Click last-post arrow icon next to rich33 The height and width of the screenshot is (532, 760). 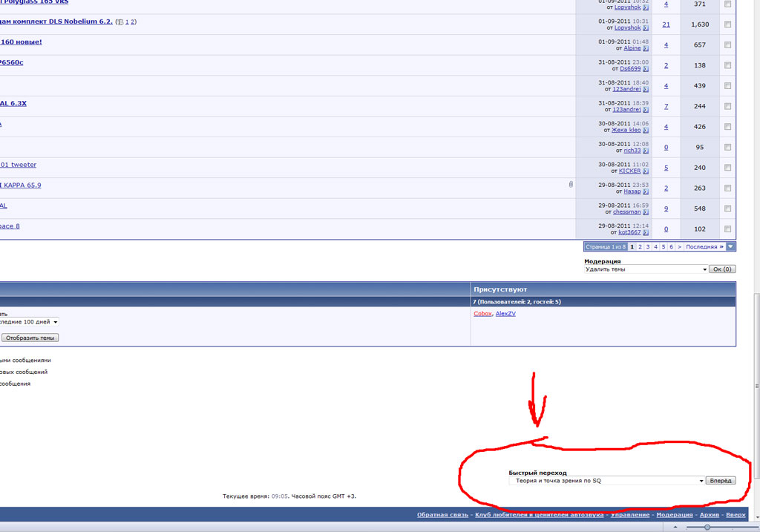coord(646,151)
